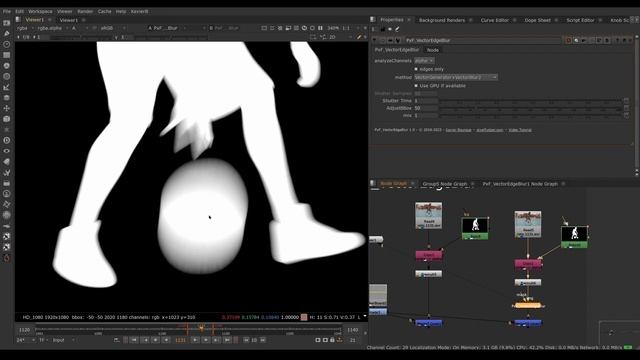This screenshot has height=360, width=640.
Task: Open the analyzeChannels alpha dropdown
Action: pyautogui.click(x=424, y=60)
